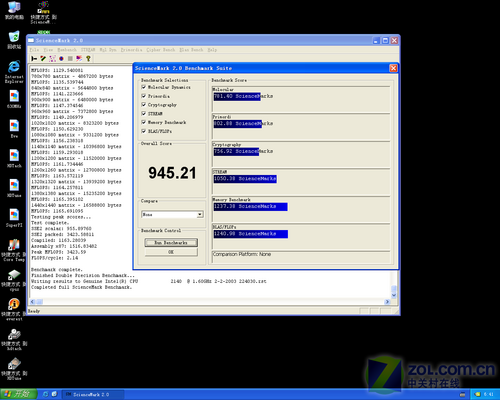Viewport: 500px width, 400px height.
Task: Open the Compare dropdown showing None
Action: pos(172,214)
